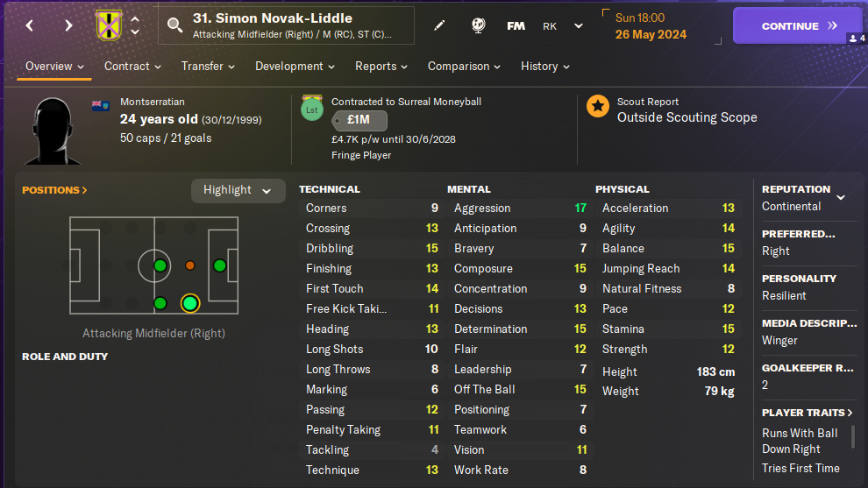
Task: Open the Contract tab menu
Action: (132, 67)
